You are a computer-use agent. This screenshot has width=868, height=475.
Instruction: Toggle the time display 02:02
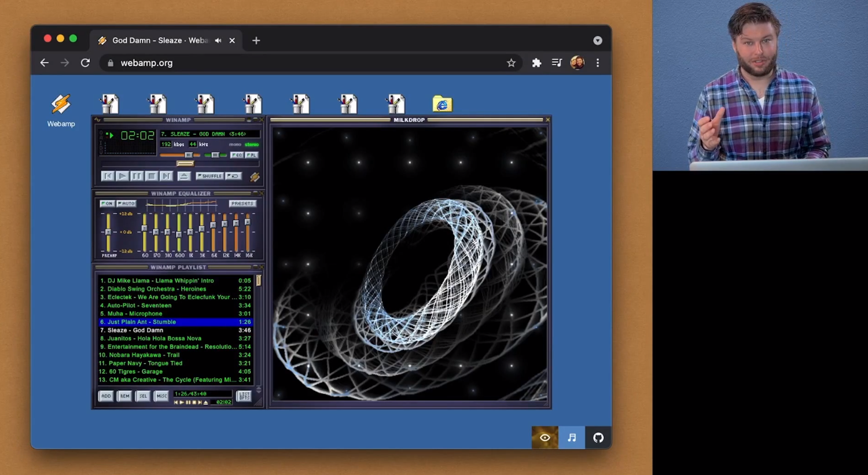coord(137,136)
